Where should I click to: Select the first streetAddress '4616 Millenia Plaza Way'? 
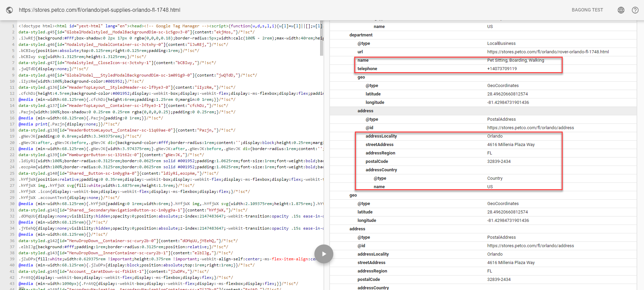point(511,145)
